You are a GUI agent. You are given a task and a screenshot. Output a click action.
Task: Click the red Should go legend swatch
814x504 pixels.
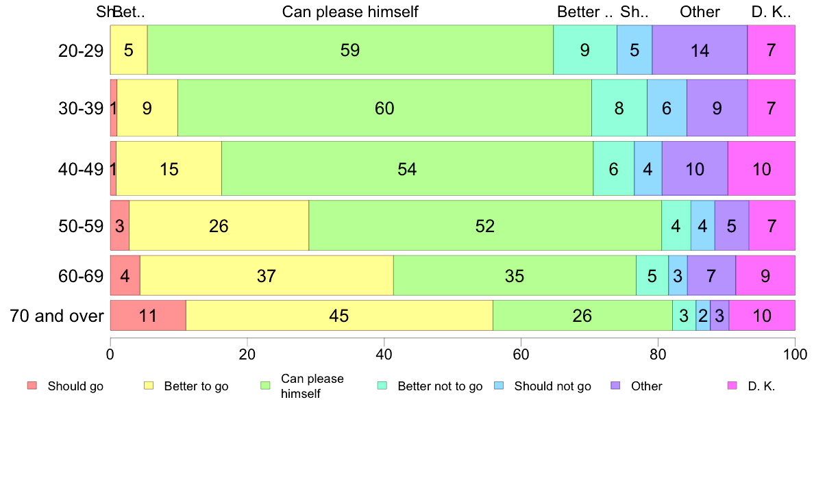32,386
